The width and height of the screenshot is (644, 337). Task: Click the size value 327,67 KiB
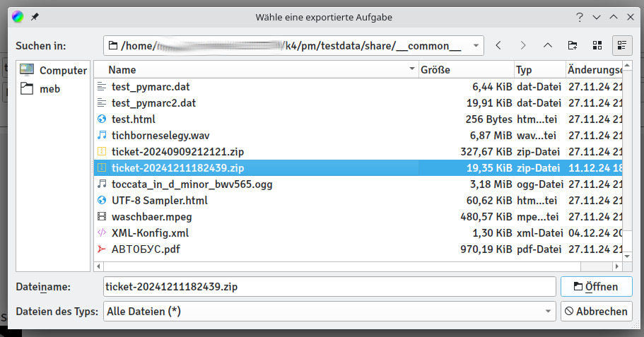click(486, 151)
